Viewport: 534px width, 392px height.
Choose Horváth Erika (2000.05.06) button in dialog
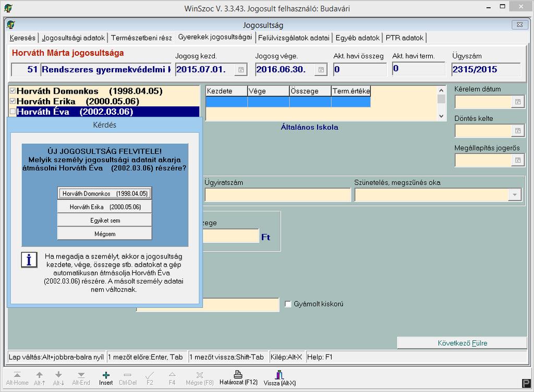click(x=104, y=207)
